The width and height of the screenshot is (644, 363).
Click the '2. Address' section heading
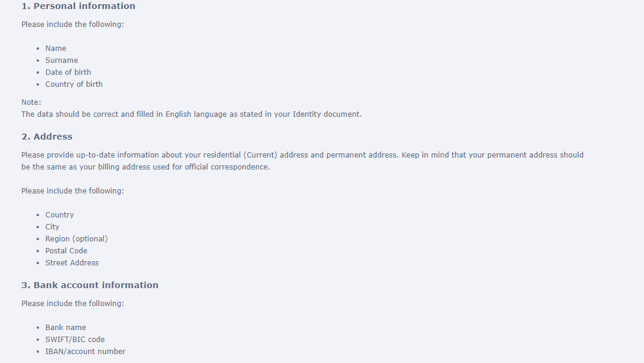coord(47,137)
